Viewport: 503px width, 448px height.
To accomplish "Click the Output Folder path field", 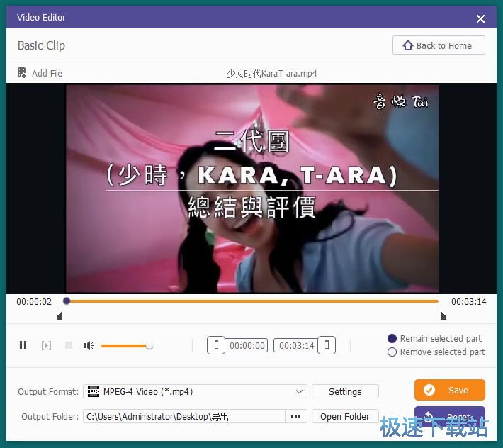I will (x=184, y=417).
